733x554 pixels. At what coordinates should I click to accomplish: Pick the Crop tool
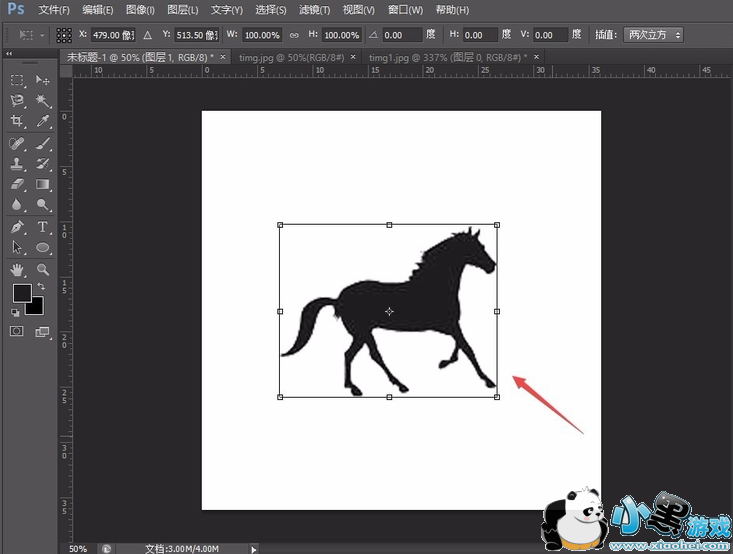[x=17, y=122]
